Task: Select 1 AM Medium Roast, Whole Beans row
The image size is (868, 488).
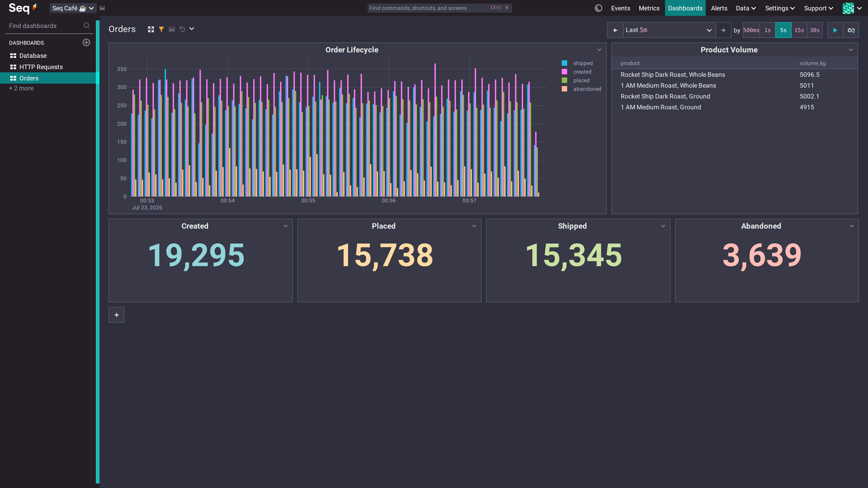Action: 735,86
